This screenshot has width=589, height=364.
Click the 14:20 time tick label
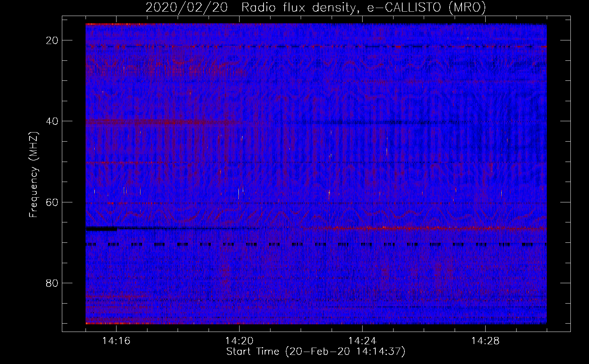click(x=239, y=341)
